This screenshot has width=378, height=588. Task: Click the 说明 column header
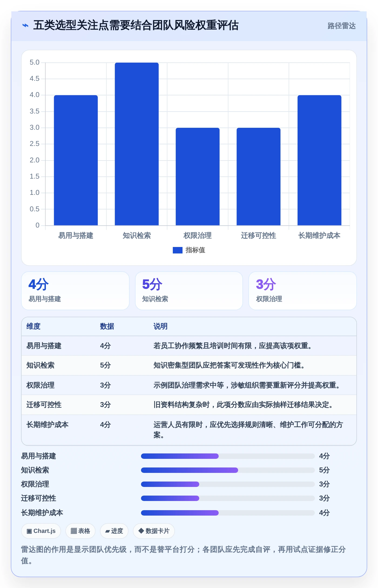[161, 326]
